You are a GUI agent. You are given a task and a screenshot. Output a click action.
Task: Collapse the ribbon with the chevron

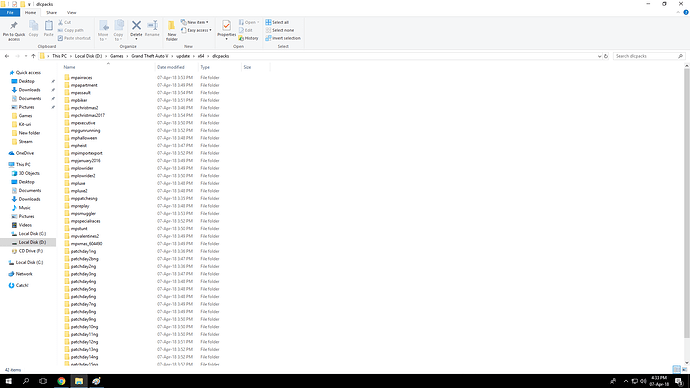tap(678, 13)
